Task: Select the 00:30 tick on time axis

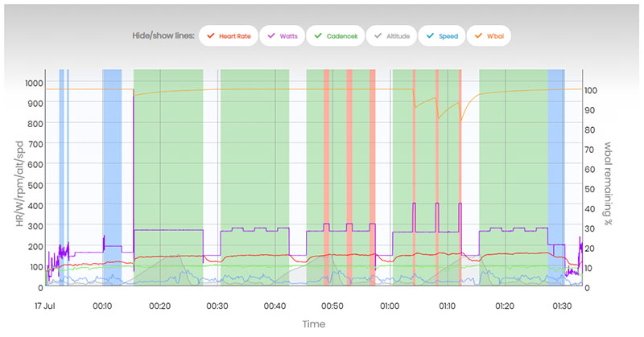Action: [x=217, y=306]
